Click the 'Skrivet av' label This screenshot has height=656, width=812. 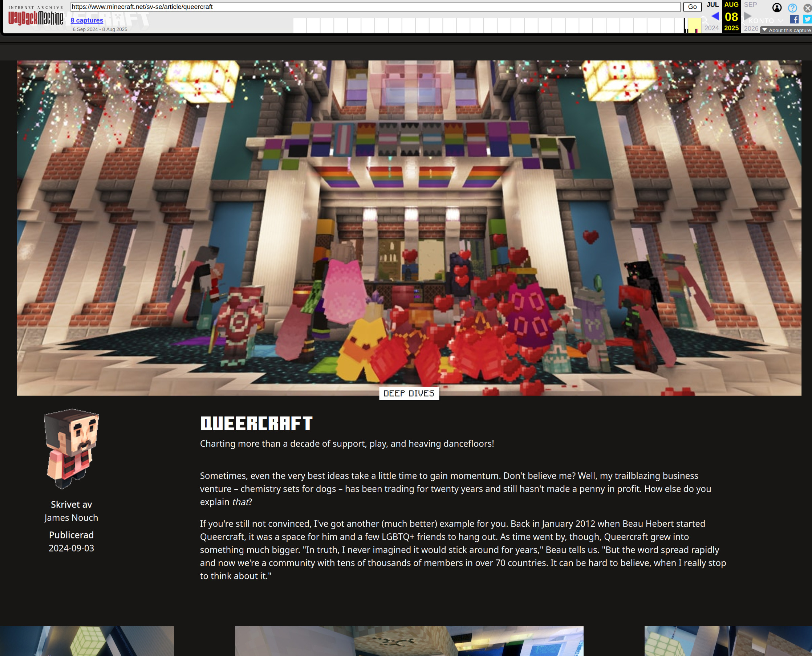pos(72,505)
